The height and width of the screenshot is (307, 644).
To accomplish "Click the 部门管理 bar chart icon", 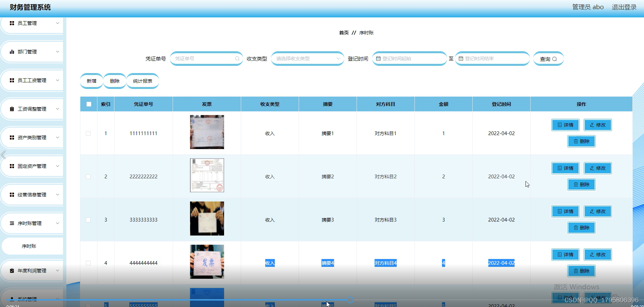I will pos(12,52).
